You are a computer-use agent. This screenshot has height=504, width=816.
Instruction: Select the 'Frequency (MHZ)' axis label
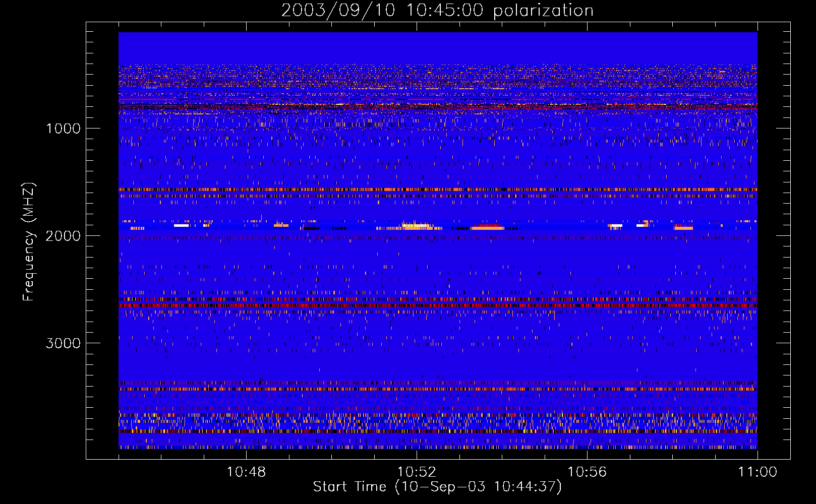(29, 242)
